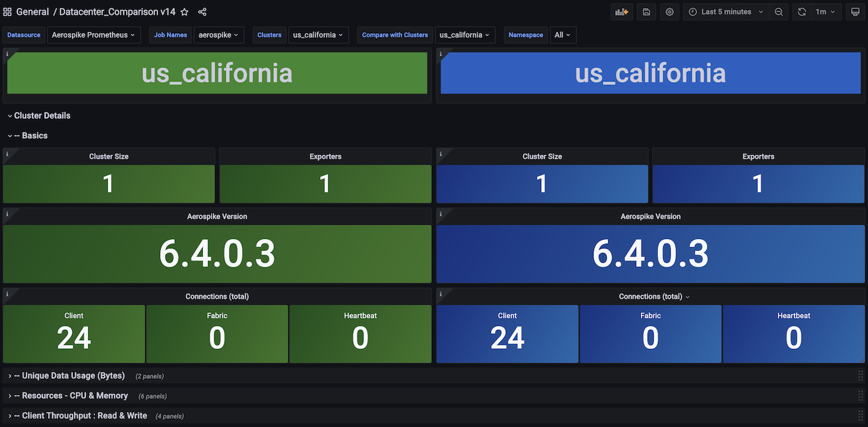Viewport: 868px width, 427px height.
Task: Open the dashboards grid icon
Action: 7,12
